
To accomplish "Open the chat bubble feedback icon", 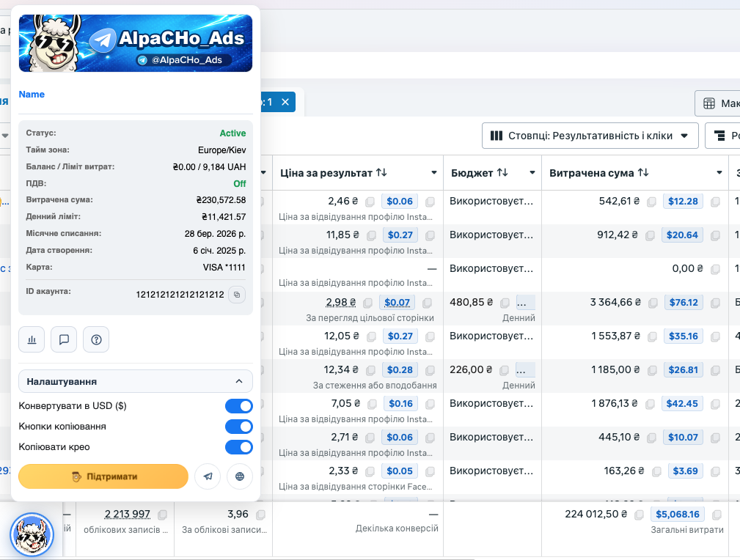I will coord(64,339).
